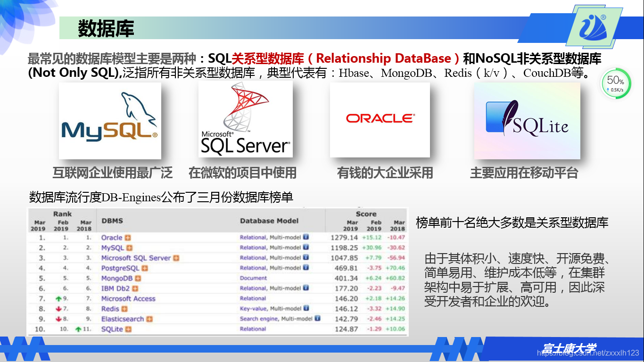Click the 富士康大学 footer label
Screen dimensions: 644x362
tap(569, 349)
